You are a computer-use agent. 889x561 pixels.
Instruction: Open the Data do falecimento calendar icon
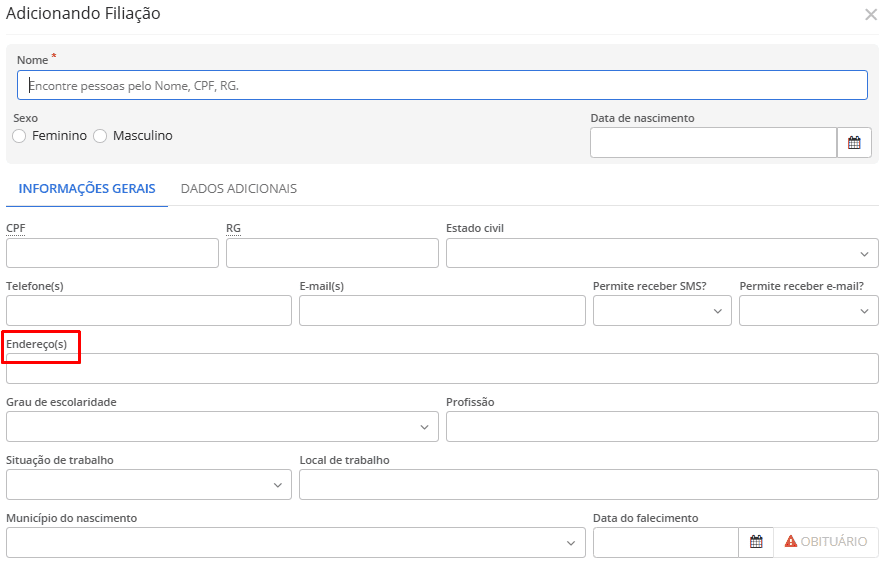coord(756,542)
